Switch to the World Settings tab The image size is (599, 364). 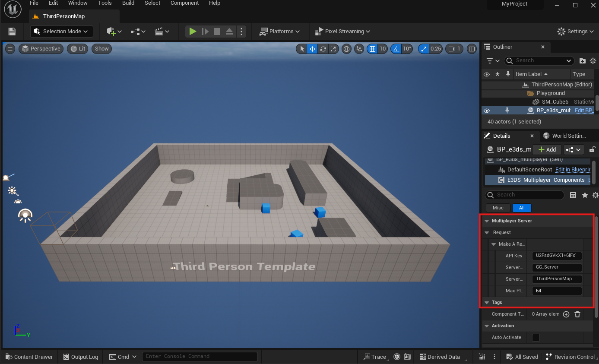[564, 136]
